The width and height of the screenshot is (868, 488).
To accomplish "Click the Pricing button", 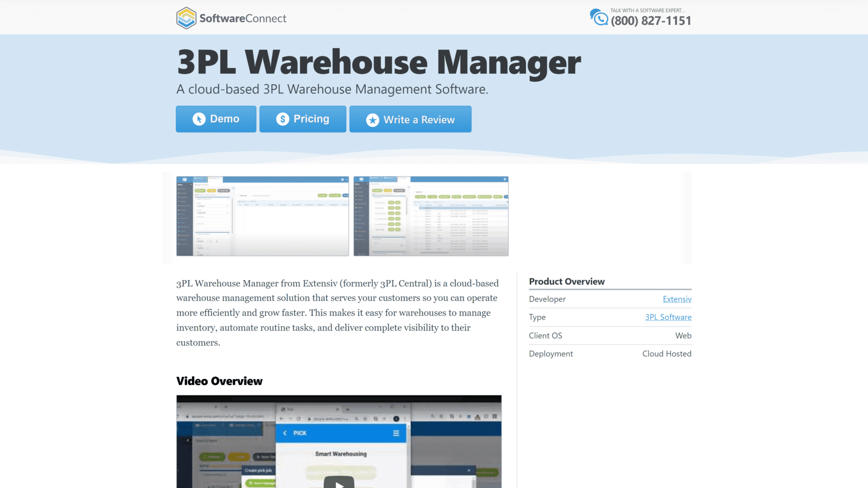I will pos(302,118).
